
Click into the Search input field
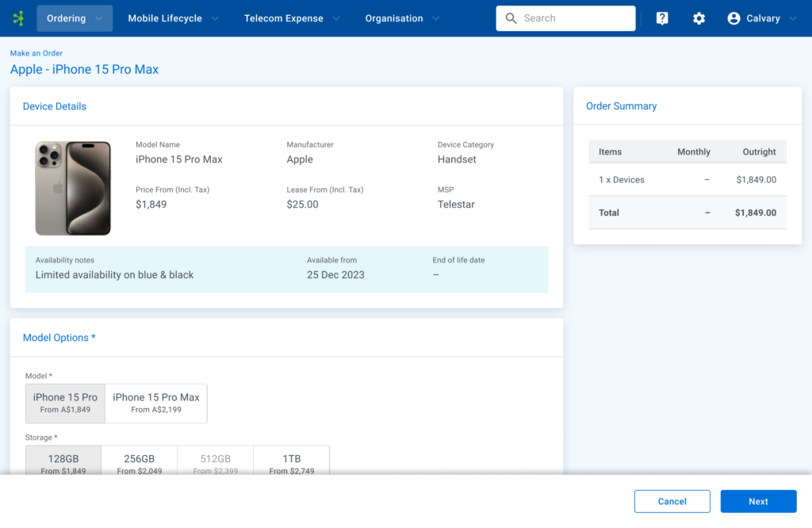[575, 18]
